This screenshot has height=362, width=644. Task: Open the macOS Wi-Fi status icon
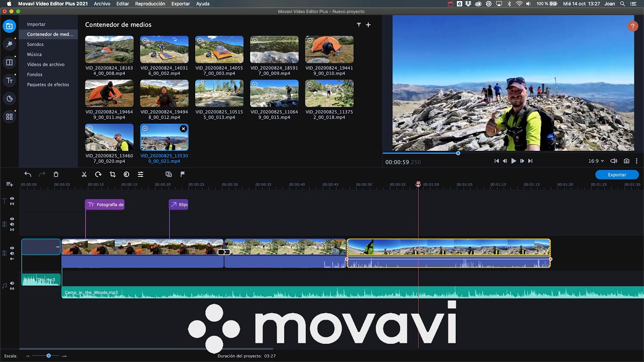pos(519,4)
